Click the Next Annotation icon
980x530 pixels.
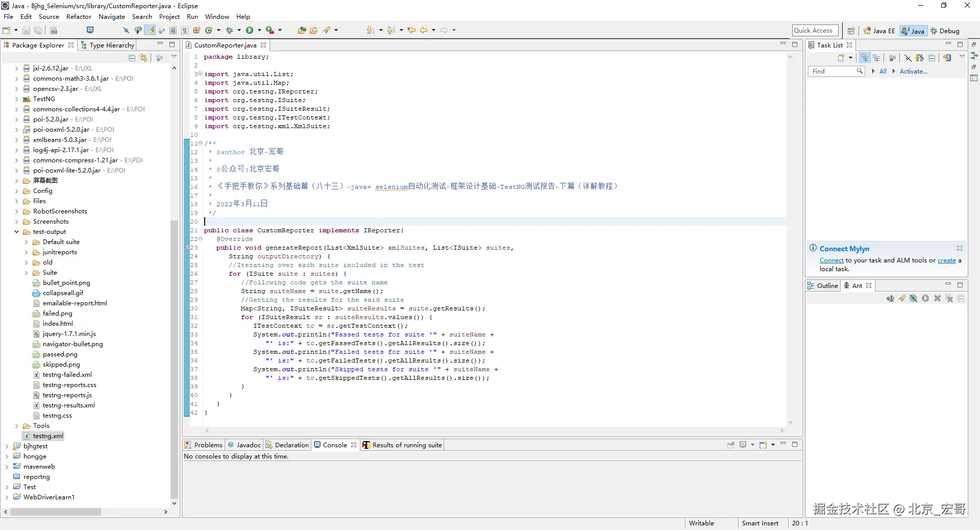(371, 31)
